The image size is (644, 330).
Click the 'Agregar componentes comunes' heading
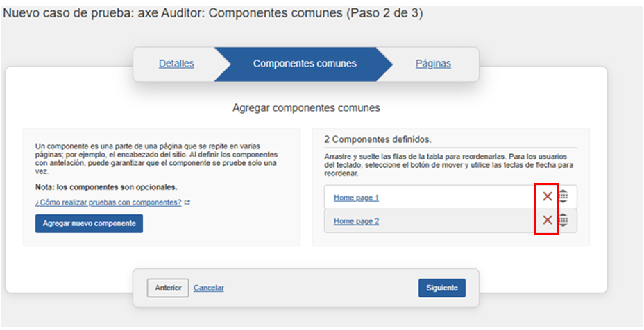(x=306, y=108)
